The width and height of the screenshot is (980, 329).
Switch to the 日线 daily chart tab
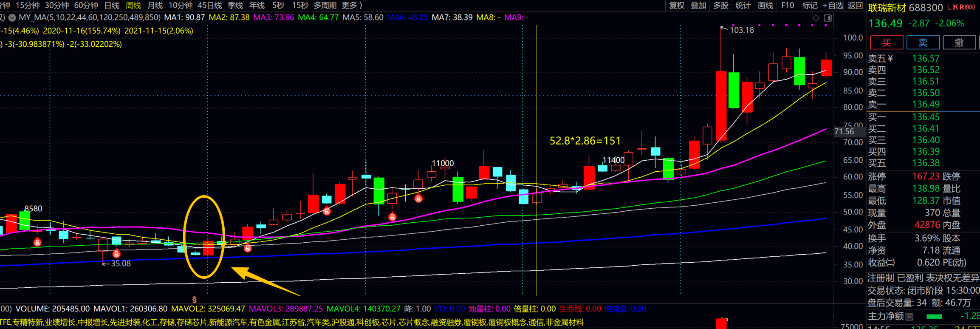point(112,6)
